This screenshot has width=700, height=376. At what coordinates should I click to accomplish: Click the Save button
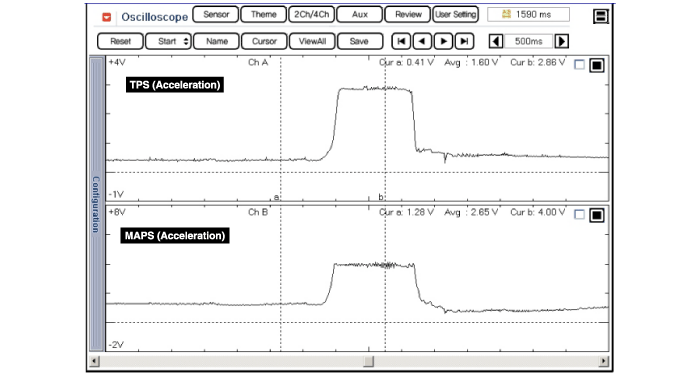[x=359, y=41]
